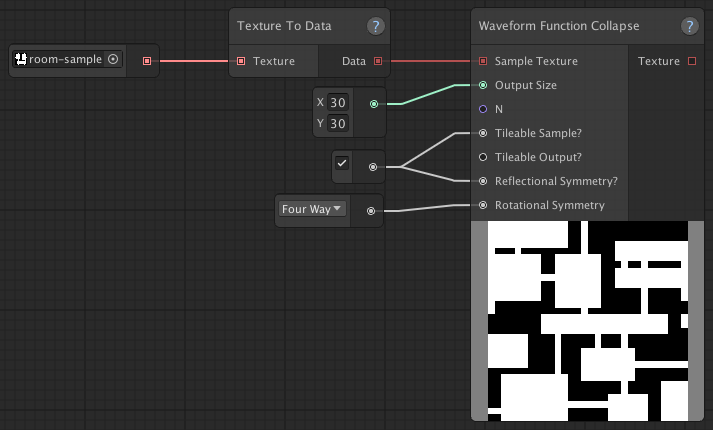Click the Four Way node output port

coord(371,211)
